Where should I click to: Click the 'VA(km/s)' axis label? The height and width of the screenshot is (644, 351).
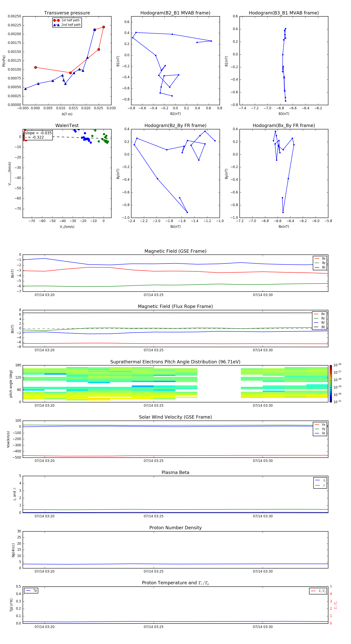[67, 227]
